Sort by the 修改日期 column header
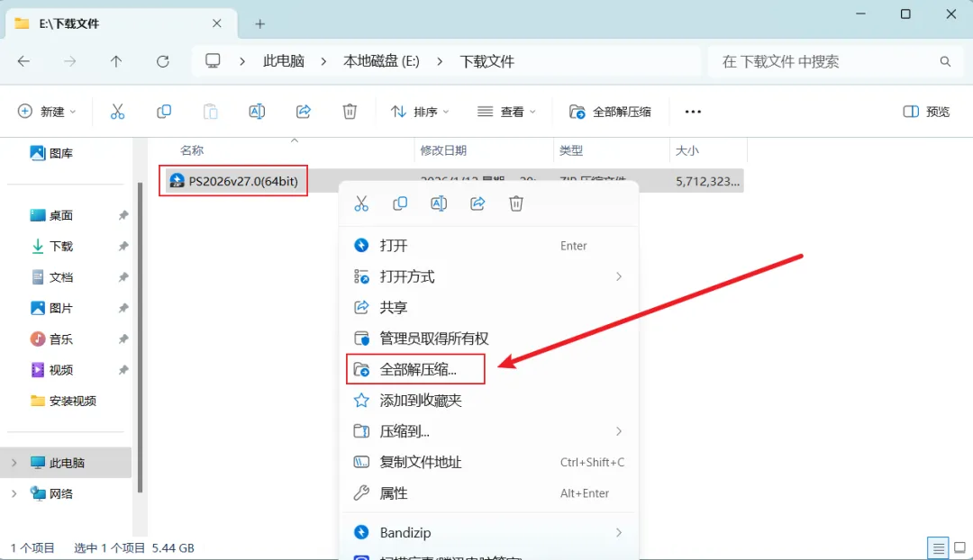The height and width of the screenshot is (560, 973). (x=443, y=150)
